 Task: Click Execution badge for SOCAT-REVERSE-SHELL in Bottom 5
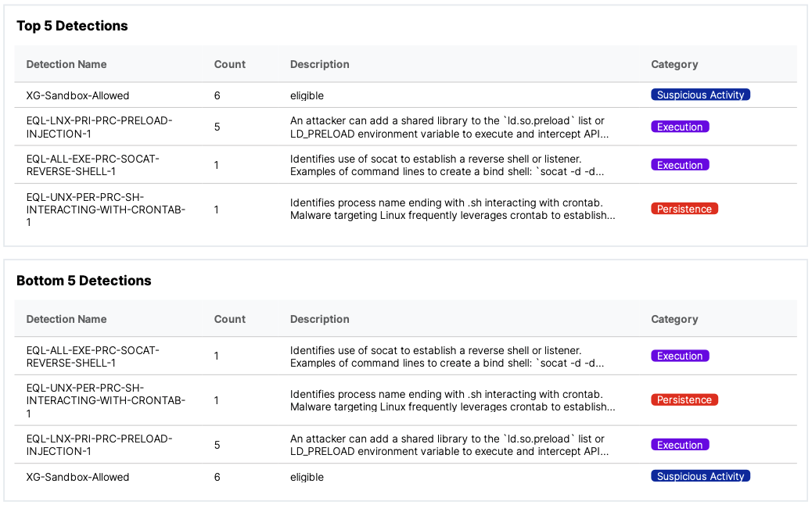coord(679,356)
